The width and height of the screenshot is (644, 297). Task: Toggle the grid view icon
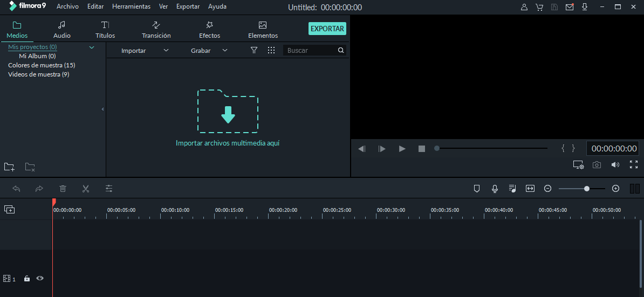271,51
